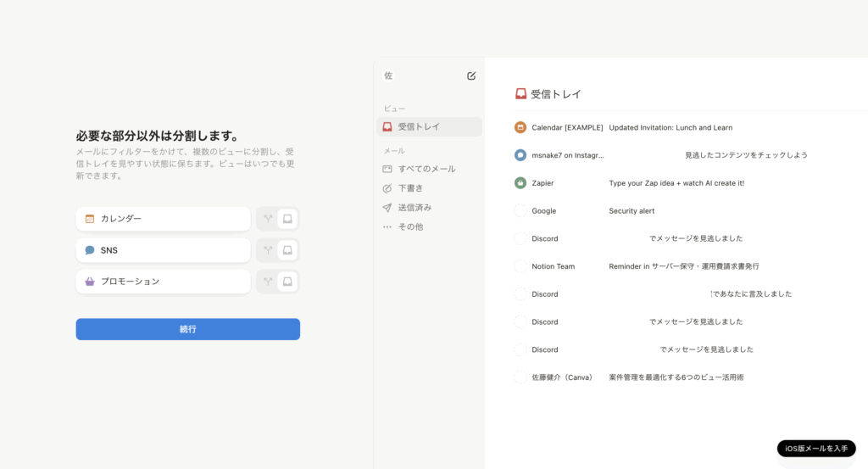This screenshot has height=469, width=868.
Task: Open 送信済み sent folder
Action: point(415,208)
